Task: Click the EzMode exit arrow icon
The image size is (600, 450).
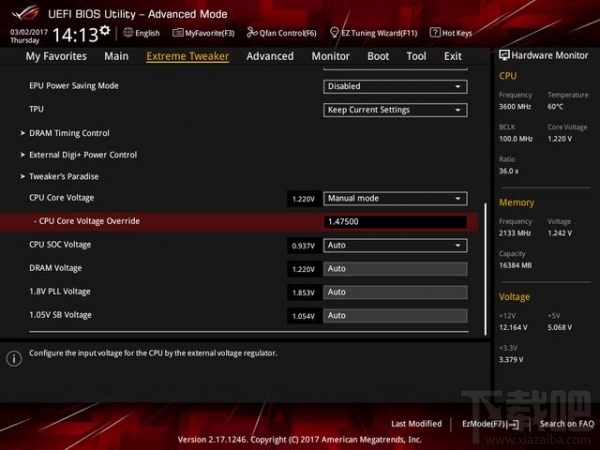Action: (514, 424)
